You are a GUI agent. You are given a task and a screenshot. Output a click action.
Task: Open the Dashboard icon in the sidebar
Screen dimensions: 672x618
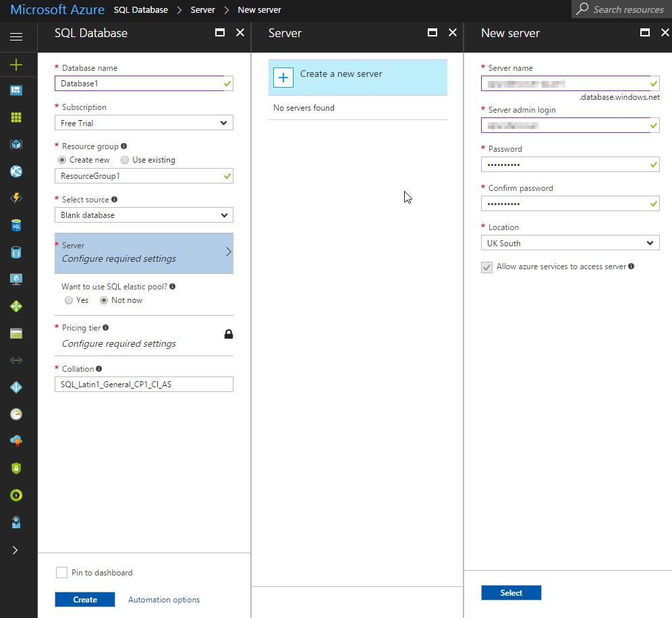coord(16,90)
